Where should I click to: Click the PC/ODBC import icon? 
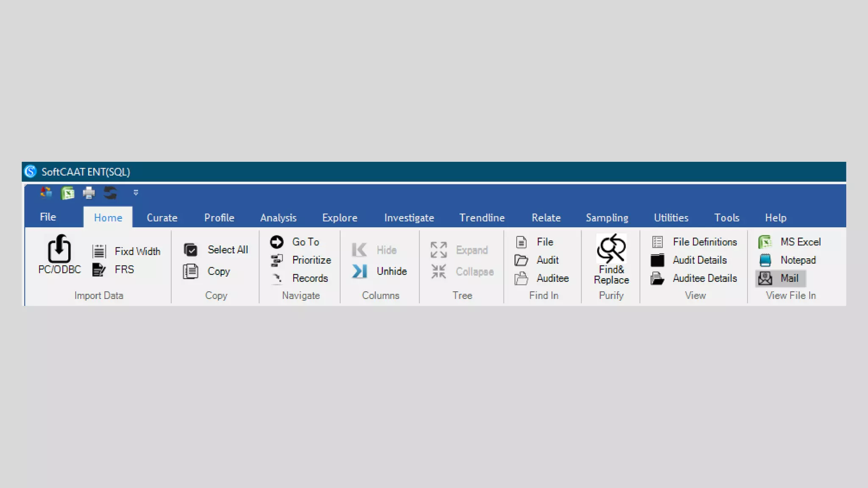59,249
